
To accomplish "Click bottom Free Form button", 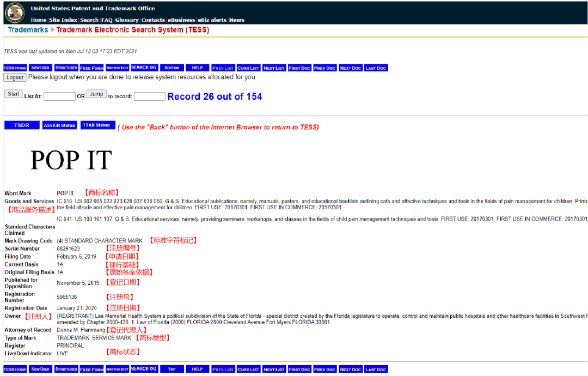I will pyautogui.click(x=91, y=369).
